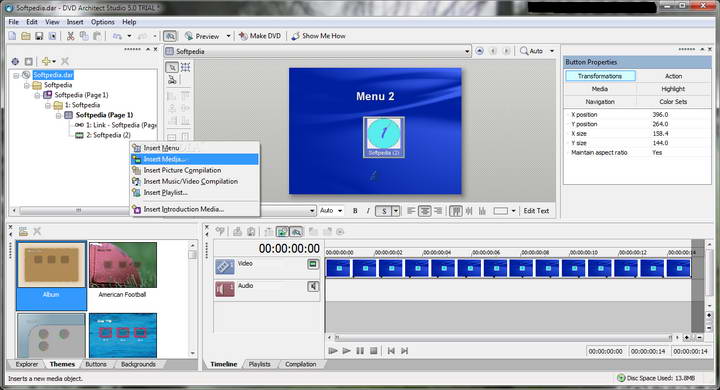
Task: Open the zoom Auto dropdown
Action: [x=552, y=51]
